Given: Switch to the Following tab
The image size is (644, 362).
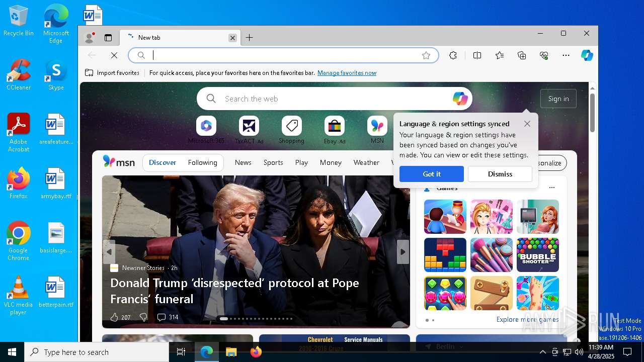Looking at the screenshot, I should (x=202, y=162).
